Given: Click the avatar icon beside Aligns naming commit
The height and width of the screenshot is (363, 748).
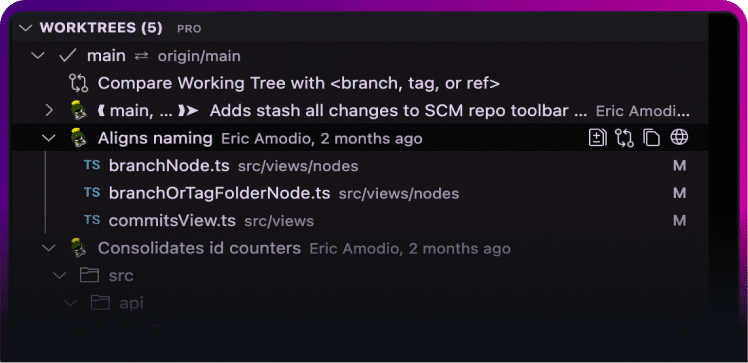Looking at the screenshot, I should (78, 138).
